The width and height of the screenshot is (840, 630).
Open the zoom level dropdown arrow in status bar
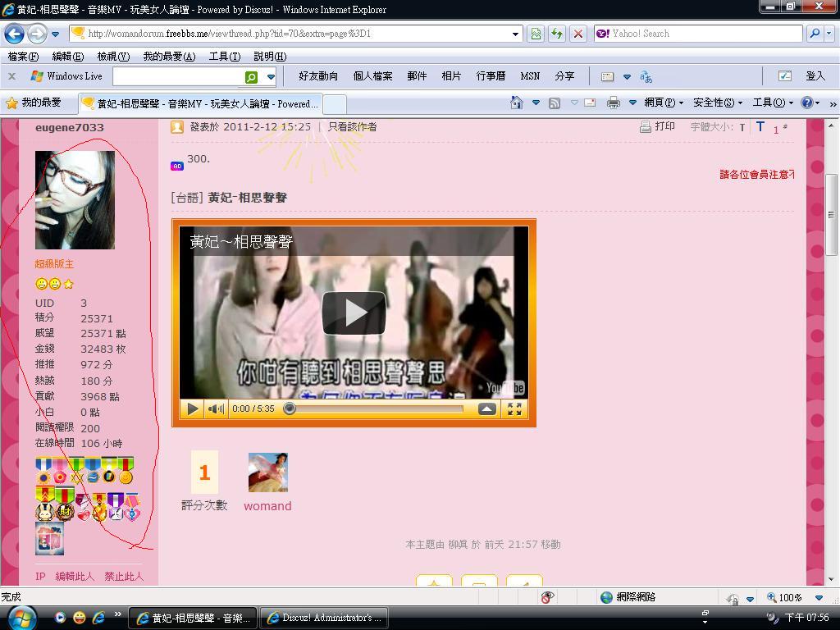819,597
